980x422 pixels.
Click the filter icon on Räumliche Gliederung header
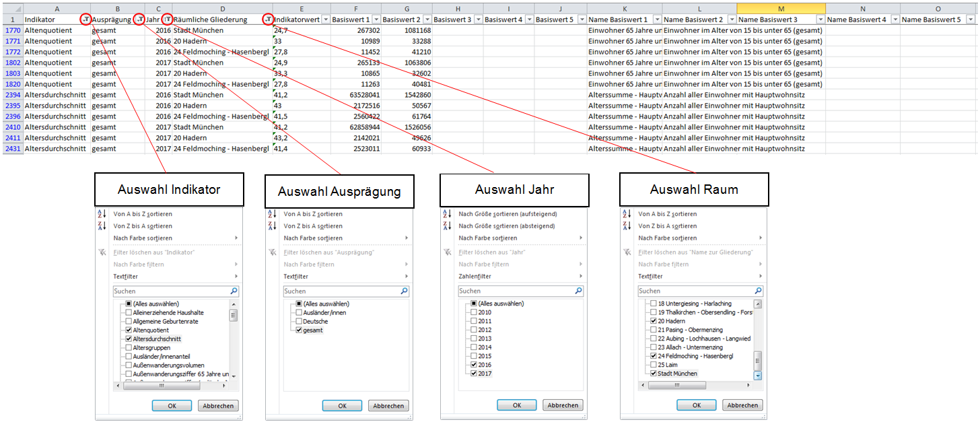267,20
